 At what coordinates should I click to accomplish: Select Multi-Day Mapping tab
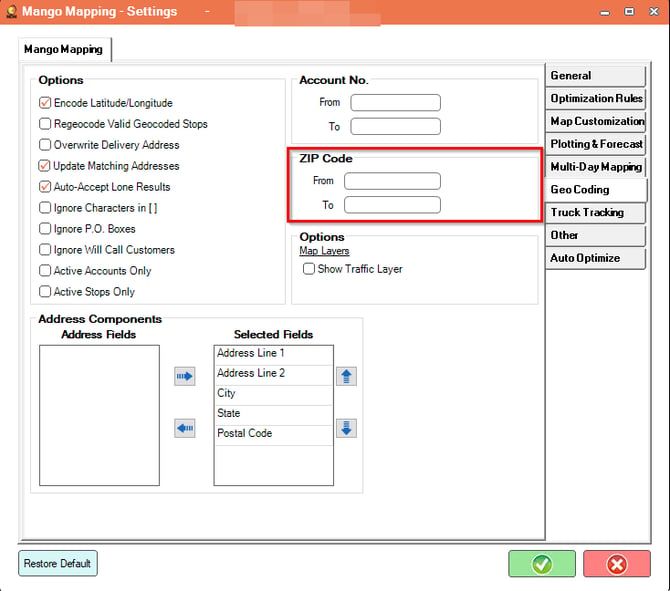click(x=595, y=167)
